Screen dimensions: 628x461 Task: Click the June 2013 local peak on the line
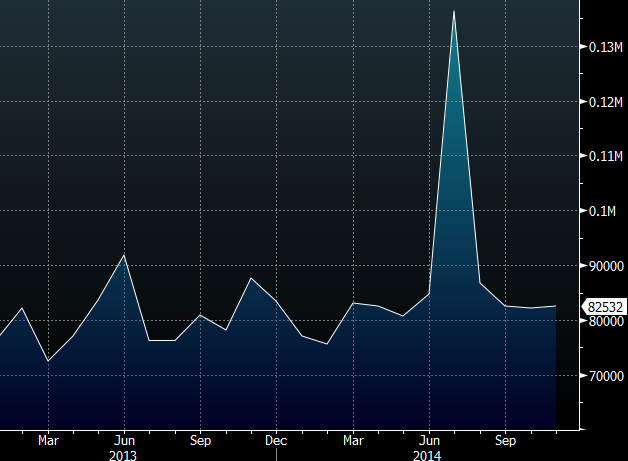pos(124,255)
